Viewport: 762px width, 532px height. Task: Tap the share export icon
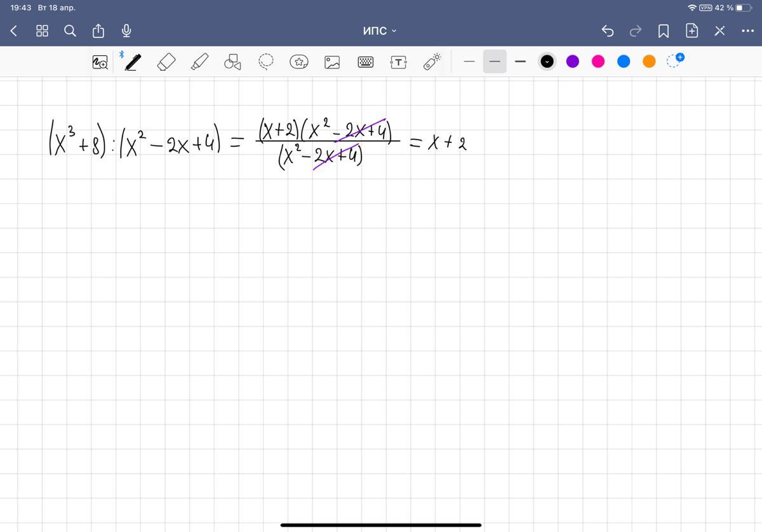point(98,30)
